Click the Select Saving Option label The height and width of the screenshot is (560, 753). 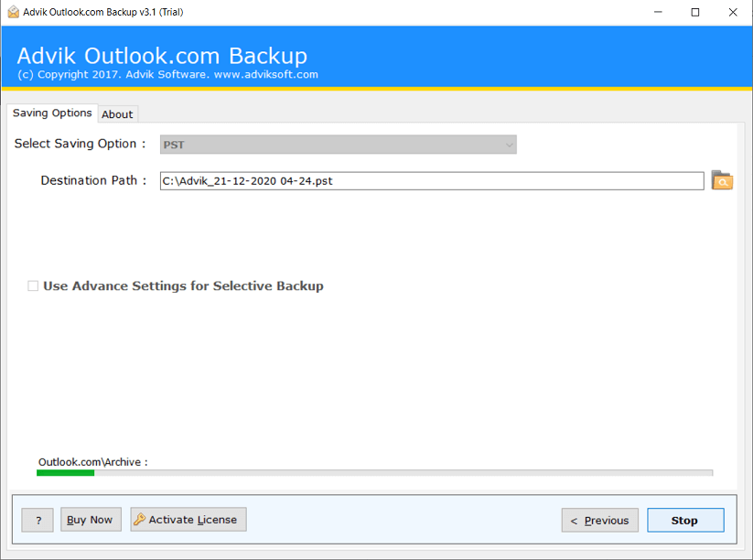click(x=80, y=144)
